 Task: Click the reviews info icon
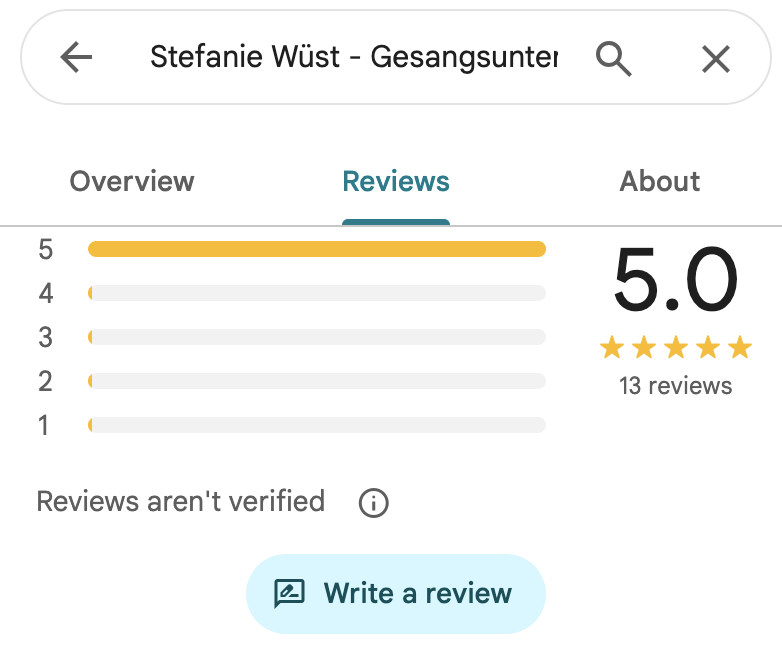(x=373, y=502)
